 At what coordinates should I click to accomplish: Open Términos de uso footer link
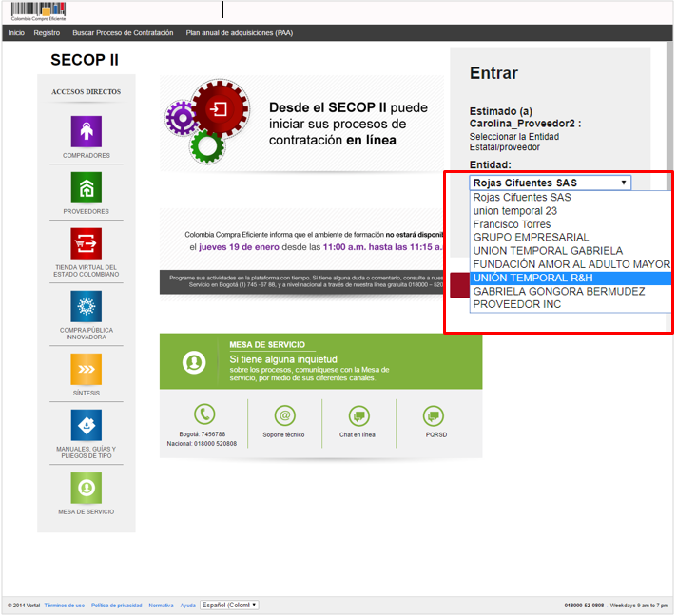[x=65, y=606]
